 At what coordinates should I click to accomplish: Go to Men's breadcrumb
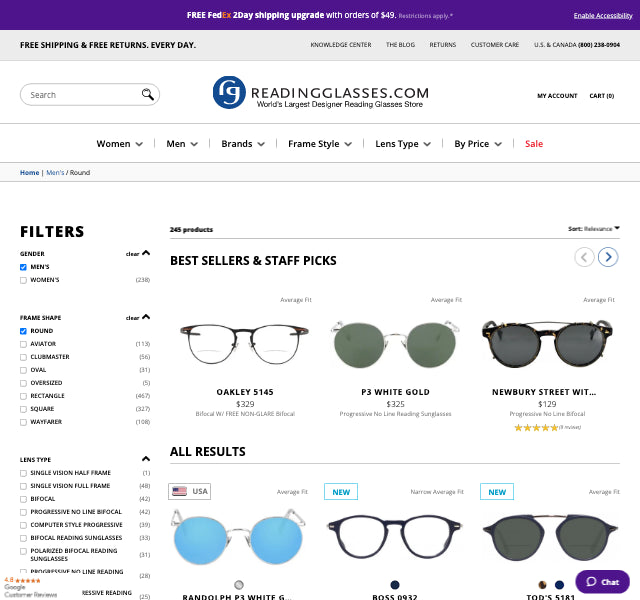[x=55, y=173]
